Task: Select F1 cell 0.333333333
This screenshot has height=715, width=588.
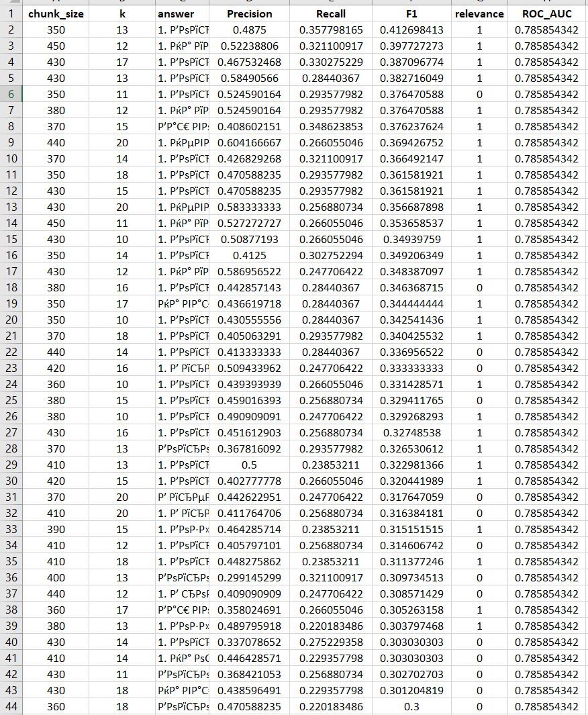Action: [x=411, y=369]
